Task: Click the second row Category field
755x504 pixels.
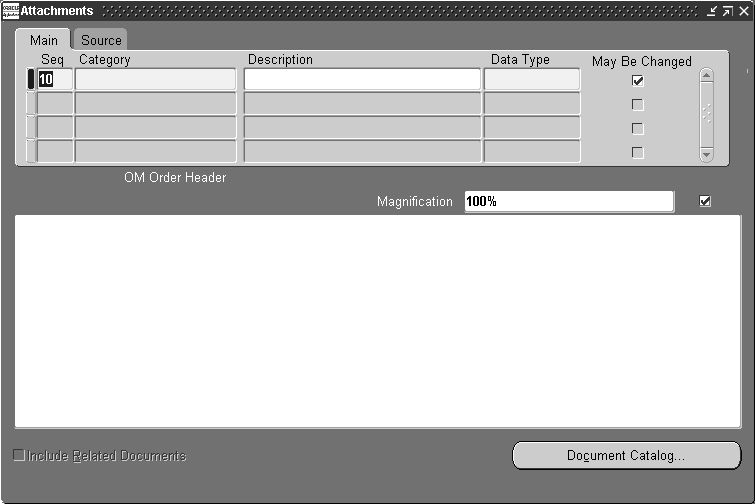Action: coord(156,103)
